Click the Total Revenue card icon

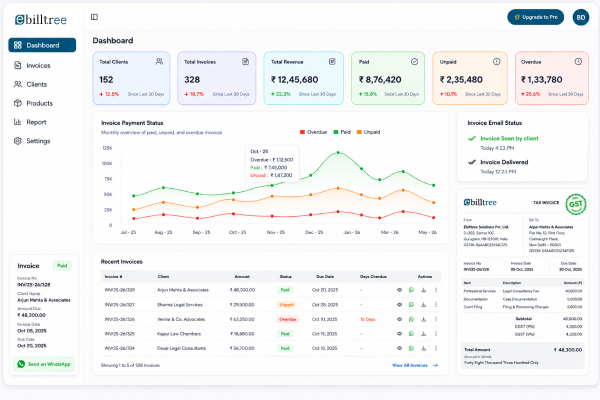tap(332, 61)
